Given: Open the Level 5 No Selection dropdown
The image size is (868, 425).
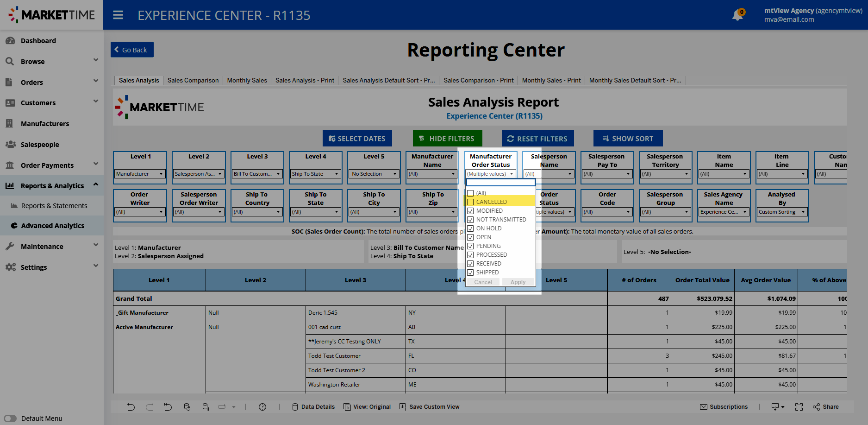Looking at the screenshot, I should tap(374, 174).
